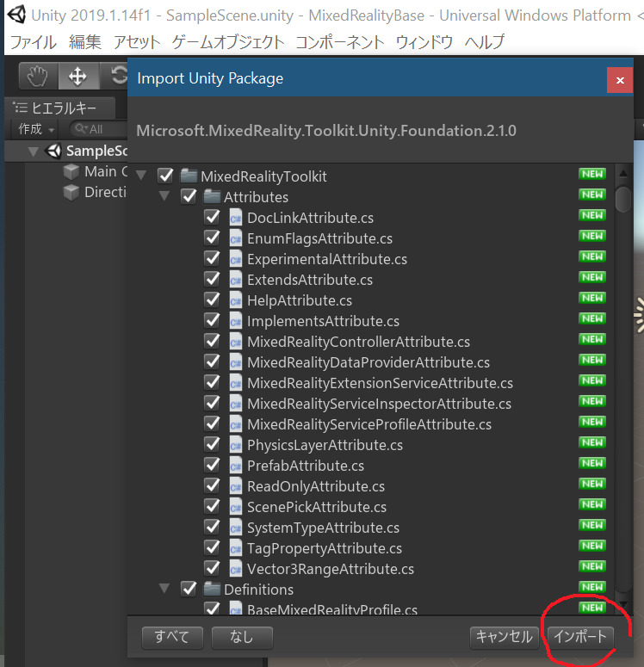
Task: Click SystemTypeAttribute.cs C# file icon
Action: pos(235,528)
